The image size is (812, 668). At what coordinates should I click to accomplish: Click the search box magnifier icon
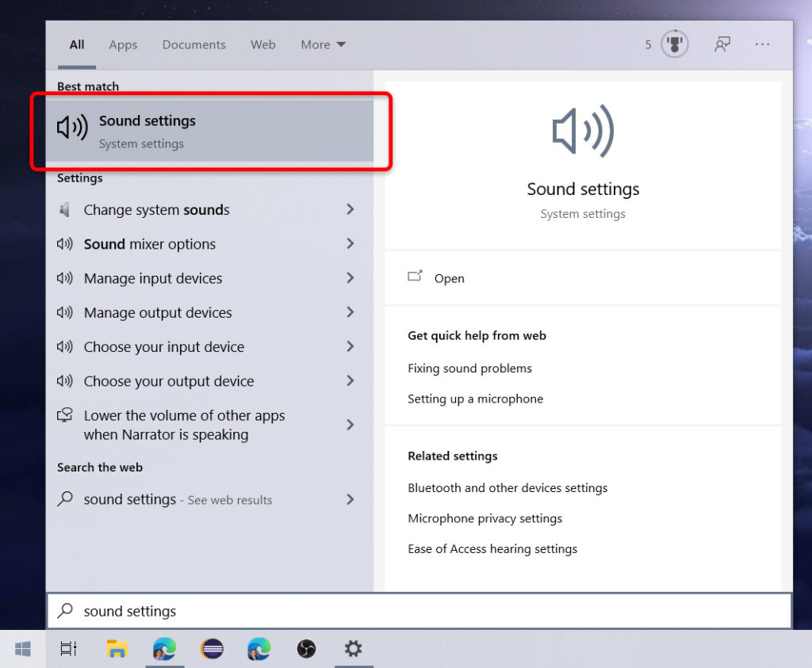(x=65, y=611)
